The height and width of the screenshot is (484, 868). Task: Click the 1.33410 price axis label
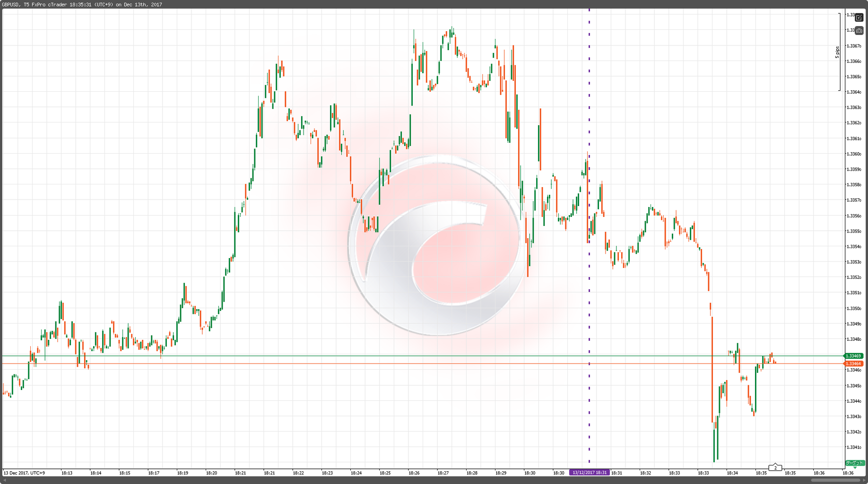(853, 447)
